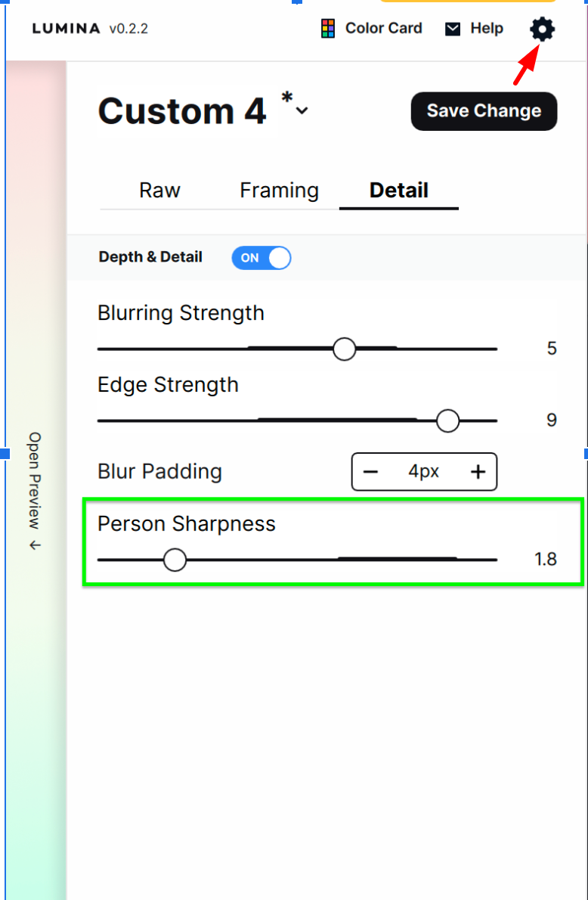Screen dimensions: 588x900
Task: Open the Help menu item
Action: point(487,28)
